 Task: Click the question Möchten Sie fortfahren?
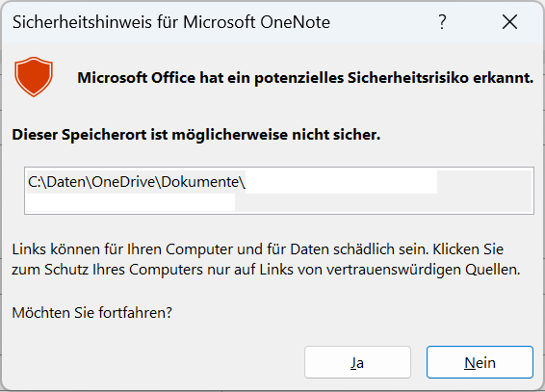[x=92, y=313]
